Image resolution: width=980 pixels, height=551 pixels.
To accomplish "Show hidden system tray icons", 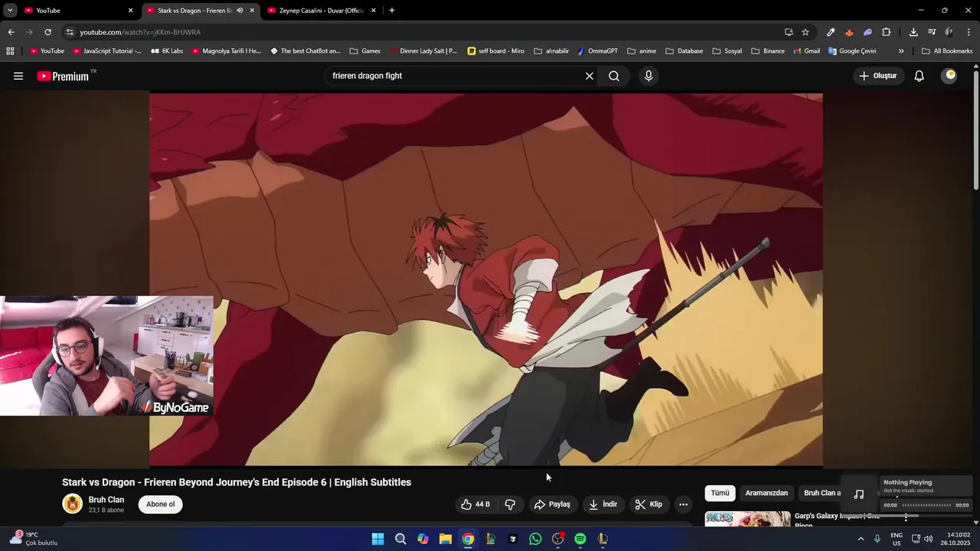I will click(x=861, y=539).
